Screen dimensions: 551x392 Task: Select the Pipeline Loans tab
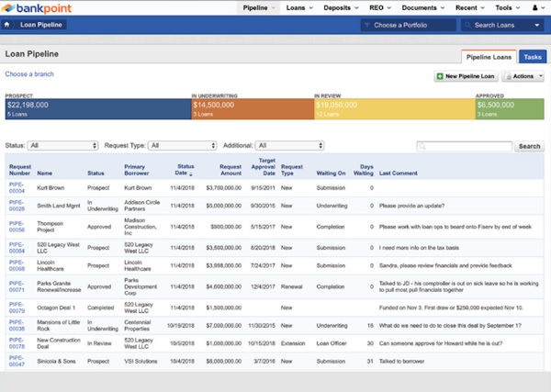coord(488,57)
